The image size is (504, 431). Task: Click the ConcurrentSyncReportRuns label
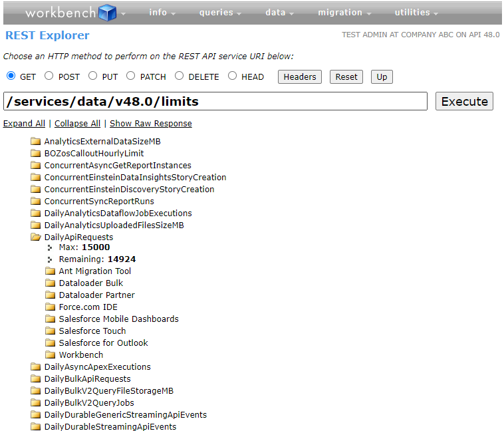tap(99, 202)
